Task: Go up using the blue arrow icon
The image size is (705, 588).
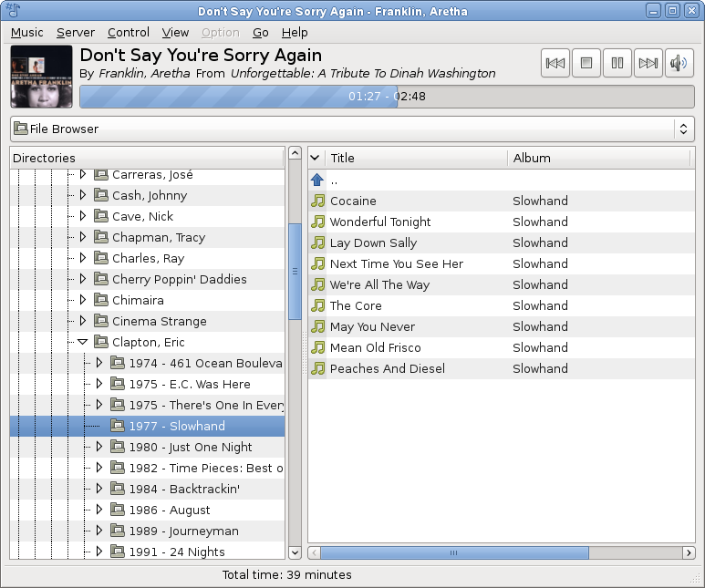Action: [317, 180]
